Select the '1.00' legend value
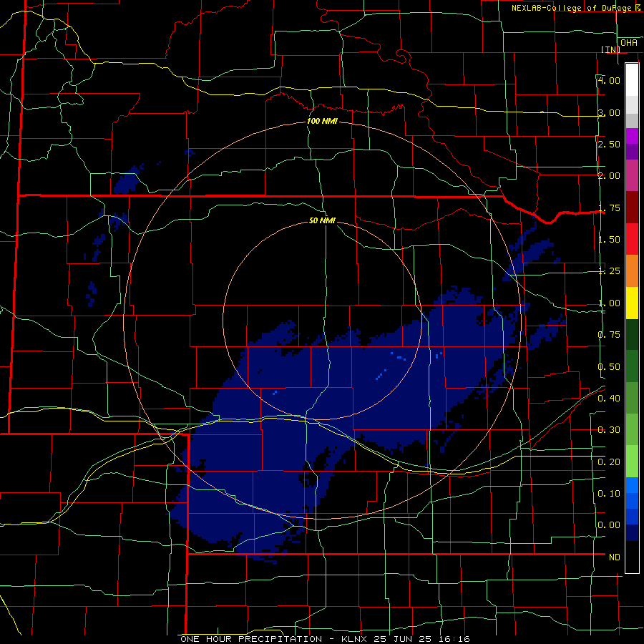 click(x=609, y=303)
